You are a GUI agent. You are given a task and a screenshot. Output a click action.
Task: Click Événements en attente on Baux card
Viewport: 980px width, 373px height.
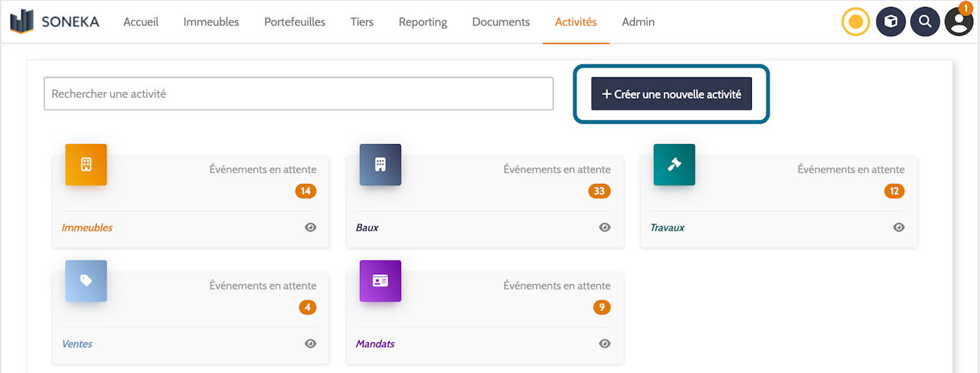point(557,169)
